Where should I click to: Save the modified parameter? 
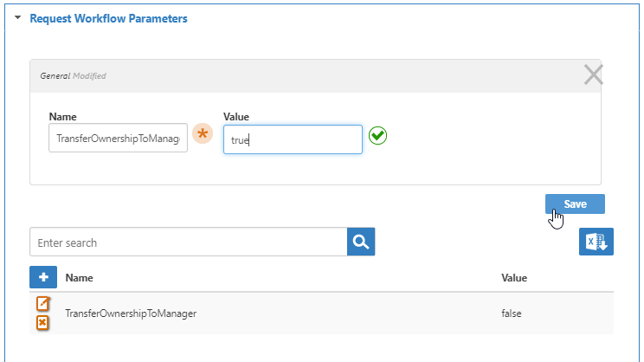[575, 204]
